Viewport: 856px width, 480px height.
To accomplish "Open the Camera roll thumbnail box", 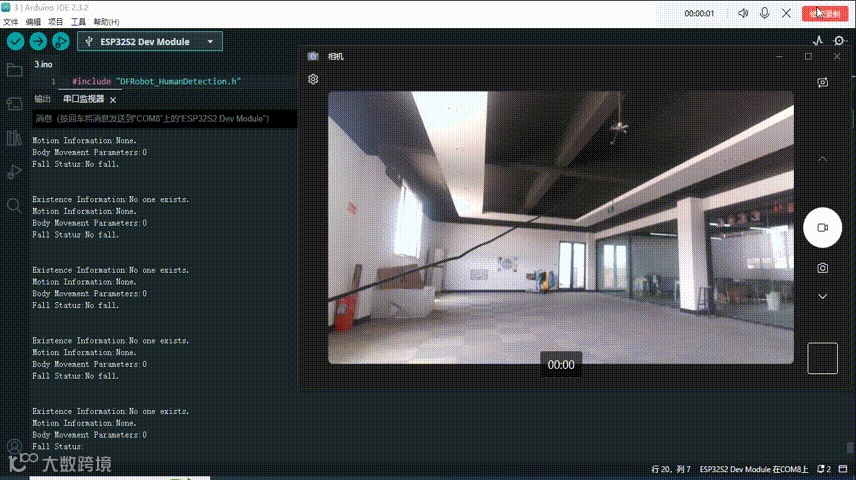I will [822, 358].
